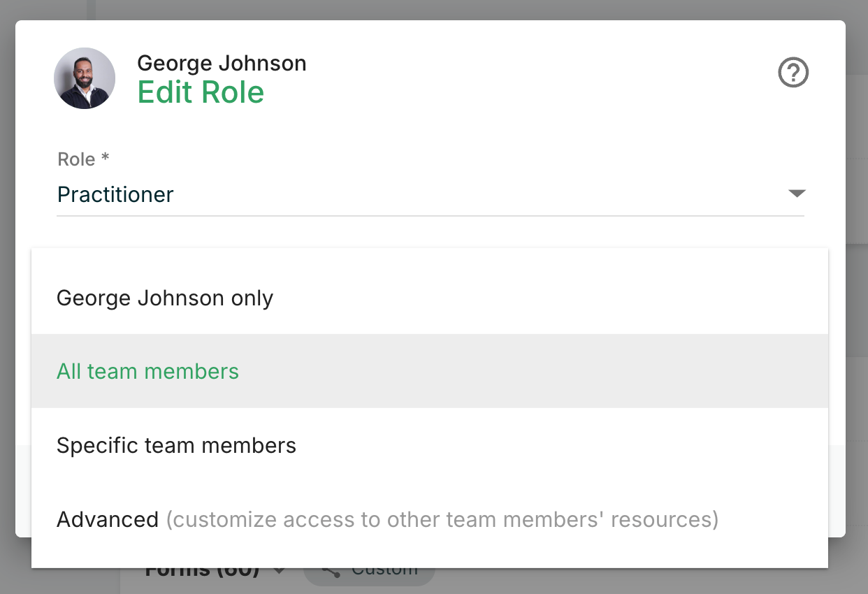Screen dimensions: 868x594
Task: Select "George Johnson only" option
Action: coord(165,298)
